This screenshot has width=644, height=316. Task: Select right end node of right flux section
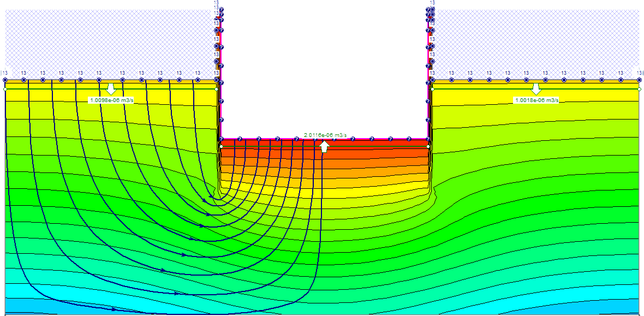pos(639,88)
